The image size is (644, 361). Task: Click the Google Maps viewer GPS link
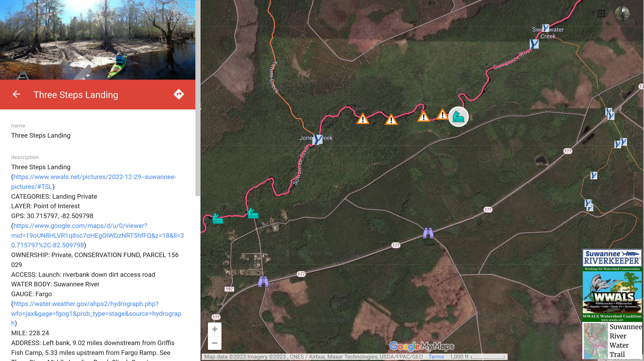click(97, 235)
